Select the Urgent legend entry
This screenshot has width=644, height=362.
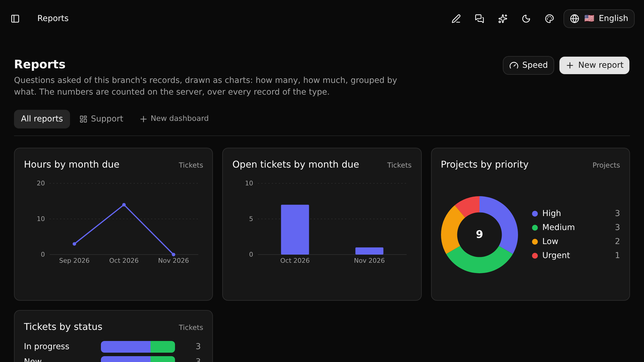point(576,255)
